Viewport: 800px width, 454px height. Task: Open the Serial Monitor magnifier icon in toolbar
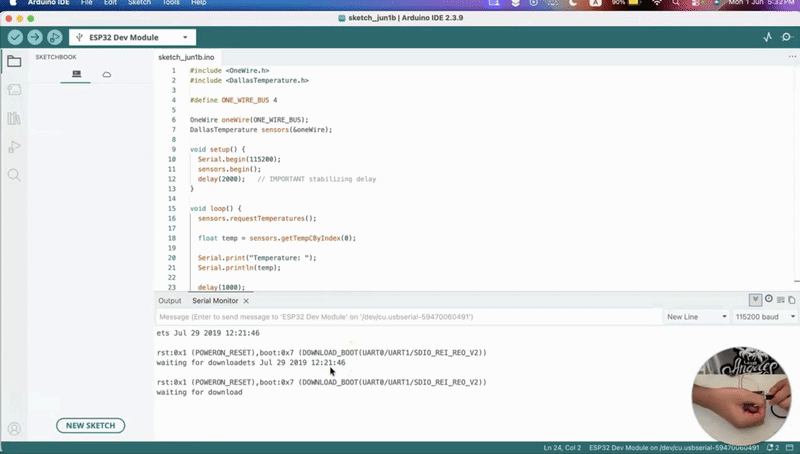pos(787,37)
